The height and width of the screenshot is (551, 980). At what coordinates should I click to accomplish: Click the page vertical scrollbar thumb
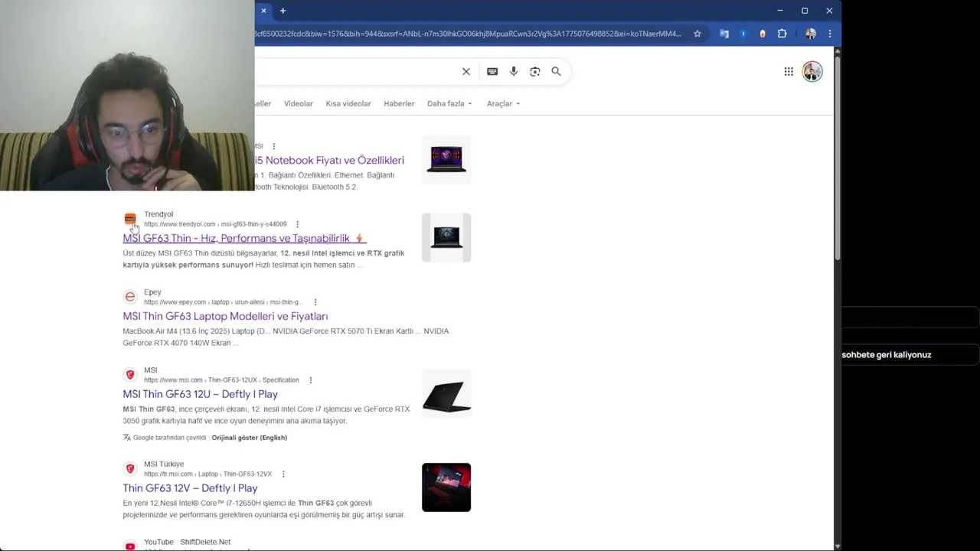click(837, 157)
